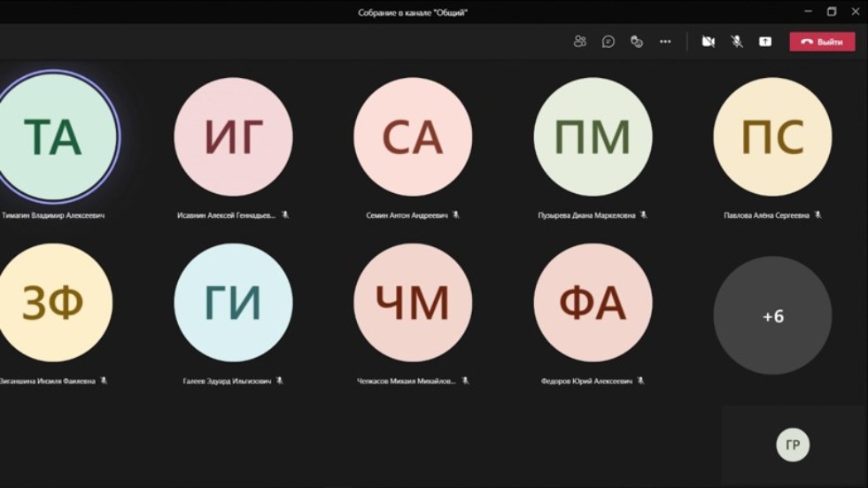
Task: Maximize the meeting window
Action: point(832,12)
